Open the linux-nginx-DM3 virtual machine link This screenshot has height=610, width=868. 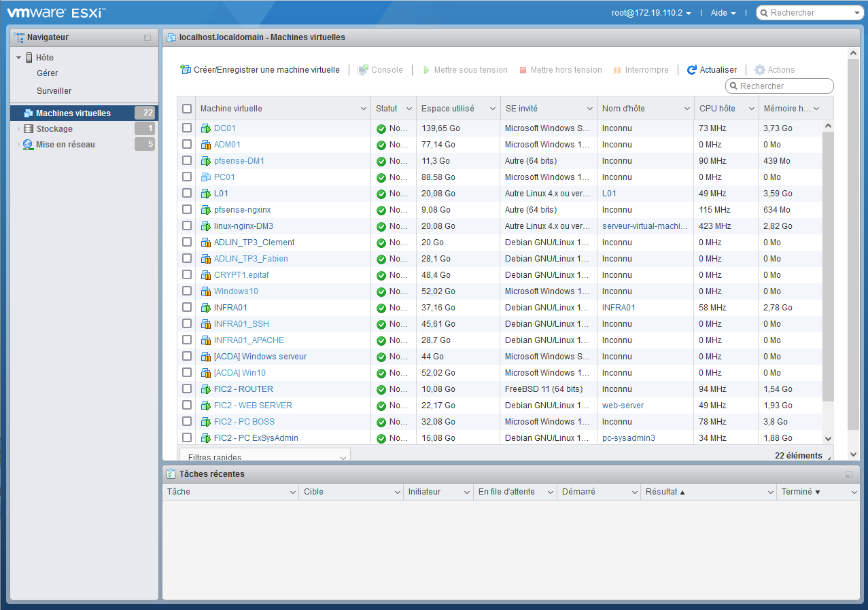pyautogui.click(x=243, y=226)
